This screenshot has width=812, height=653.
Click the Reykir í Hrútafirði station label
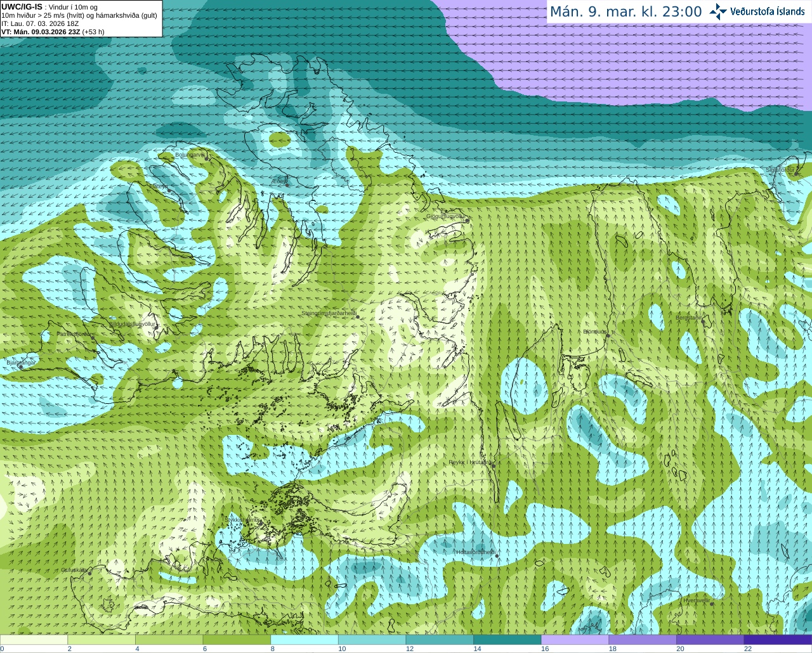(471, 463)
